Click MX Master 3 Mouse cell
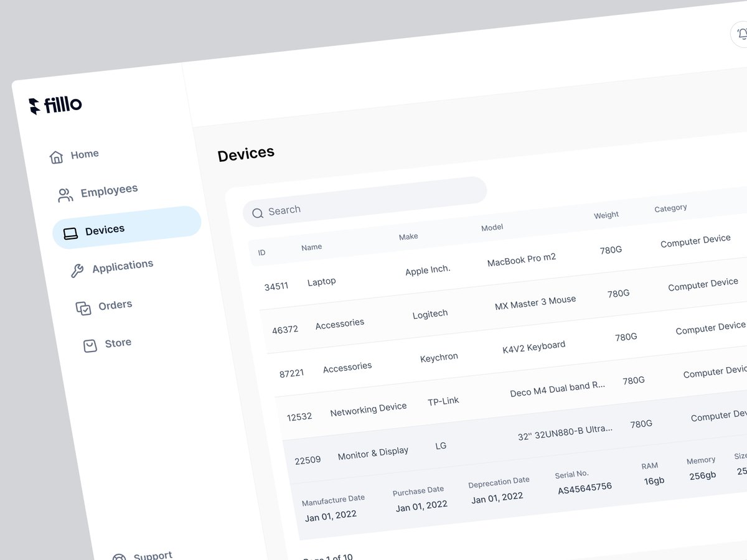Image resolution: width=747 pixels, height=560 pixels. [x=535, y=302]
